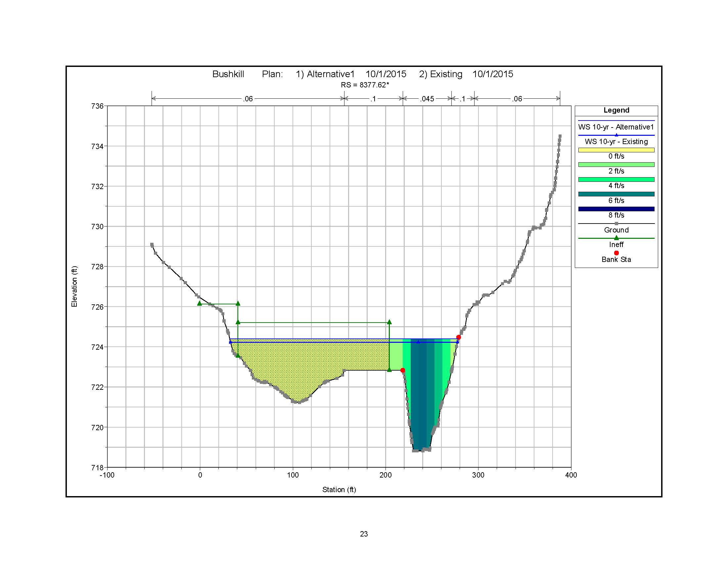Click the '724' elevation axis tick label
The width and height of the screenshot is (728, 563).
97,347
